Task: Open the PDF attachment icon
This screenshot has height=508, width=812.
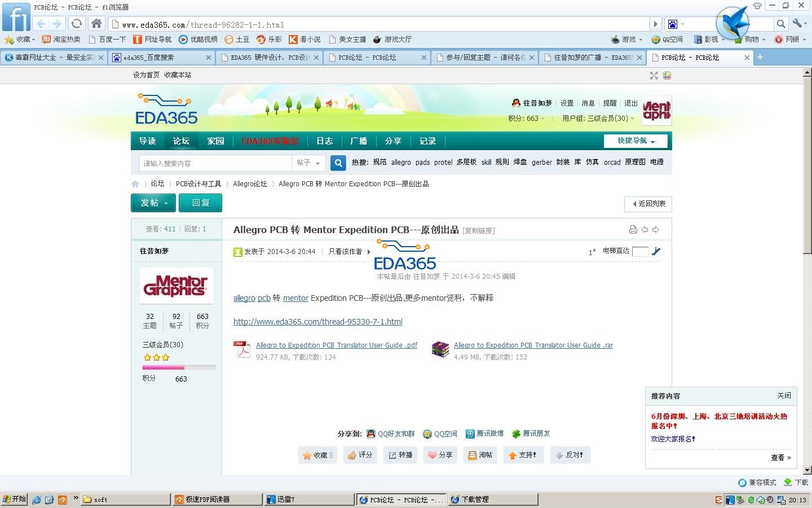Action: 242,349
